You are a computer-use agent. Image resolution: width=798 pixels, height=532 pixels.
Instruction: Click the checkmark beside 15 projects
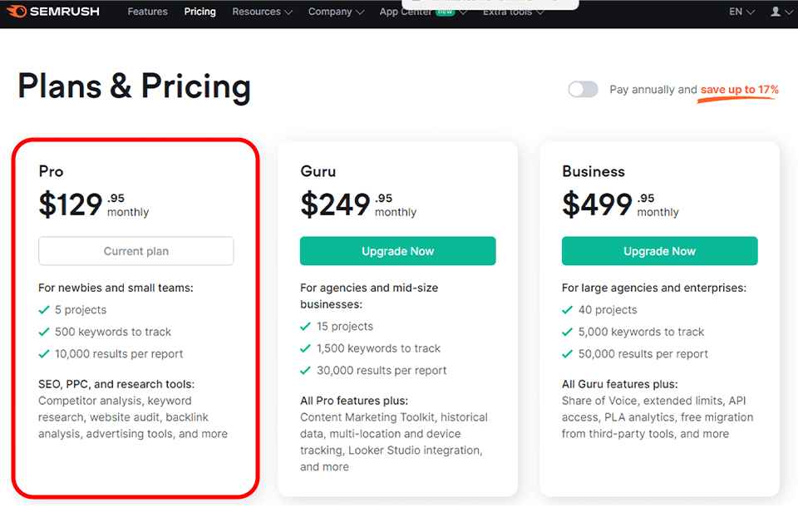[307, 327]
